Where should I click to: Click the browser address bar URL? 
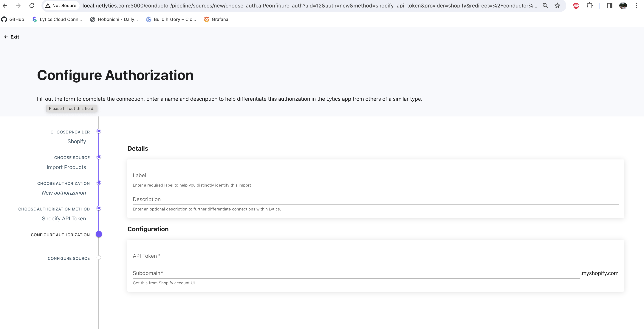coord(310,5)
